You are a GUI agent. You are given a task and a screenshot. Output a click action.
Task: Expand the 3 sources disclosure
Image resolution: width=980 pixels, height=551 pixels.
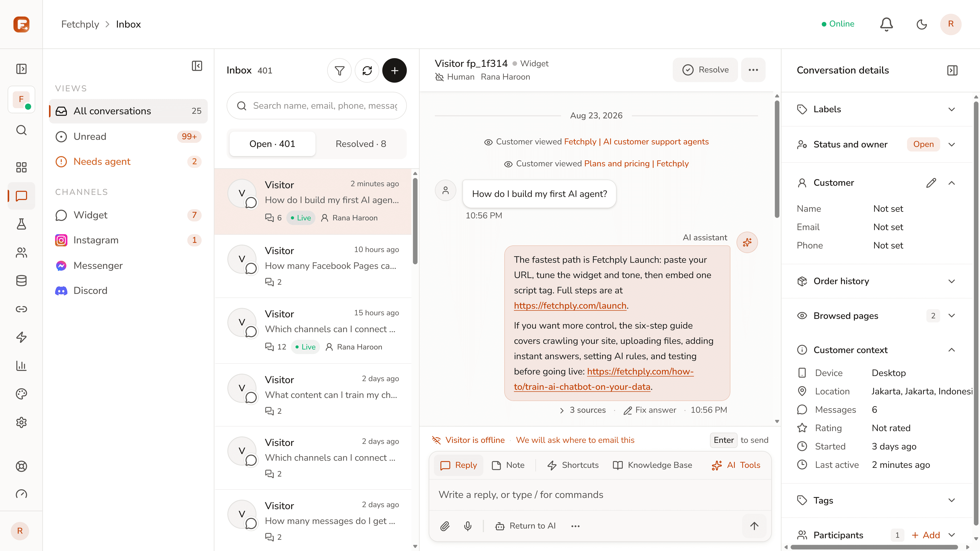point(582,410)
